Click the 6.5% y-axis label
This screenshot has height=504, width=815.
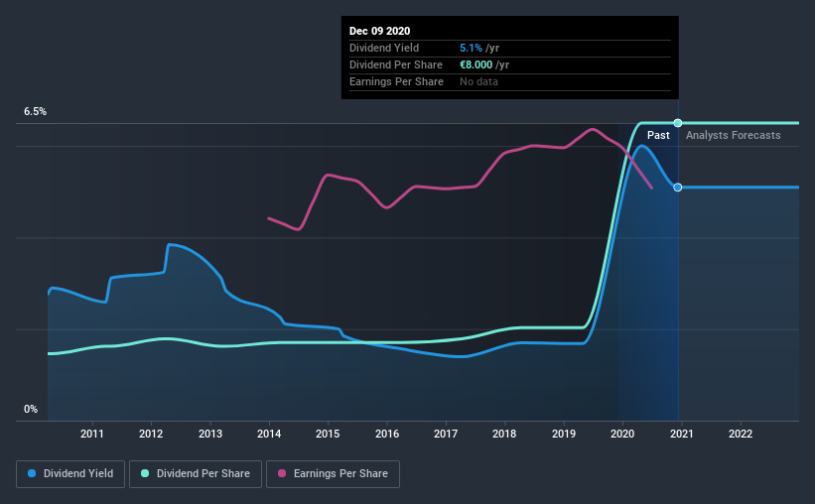(35, 112)
